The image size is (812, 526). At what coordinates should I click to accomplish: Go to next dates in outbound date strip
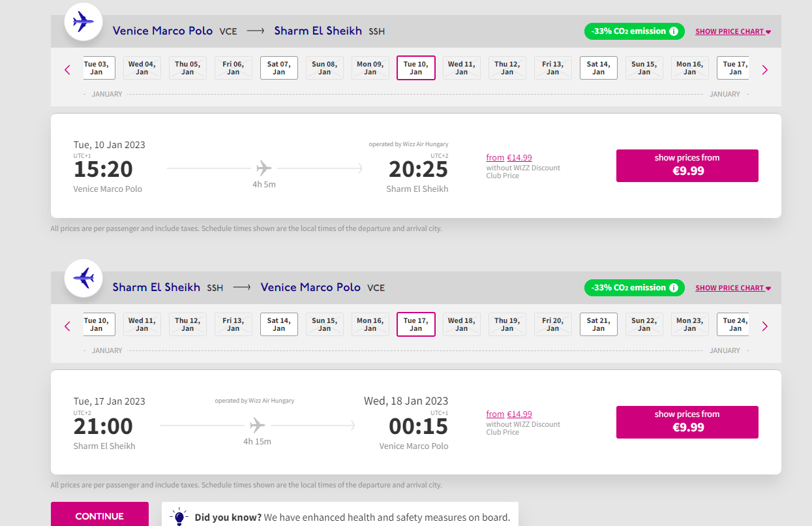tap(765, 70)
